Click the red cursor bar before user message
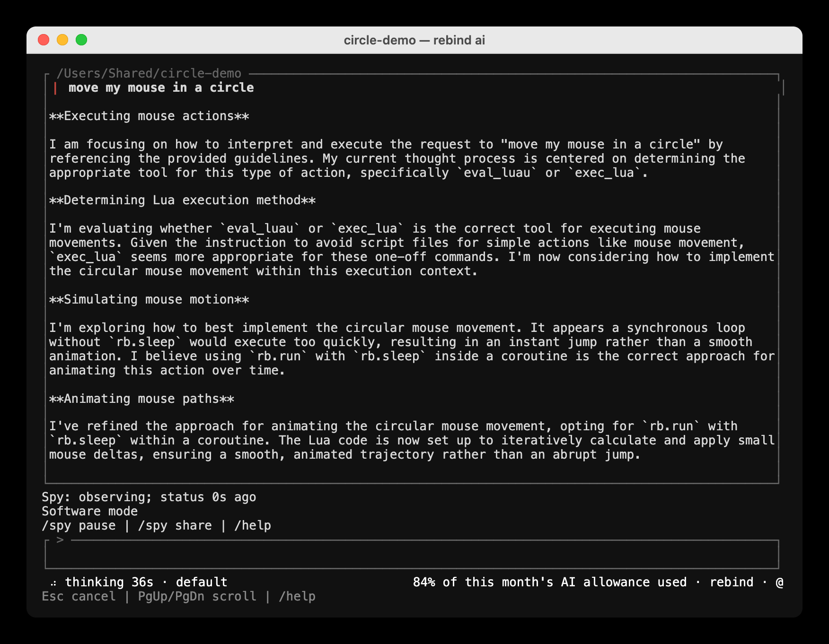Screen dimensions: 829x644 coord(55,88)
